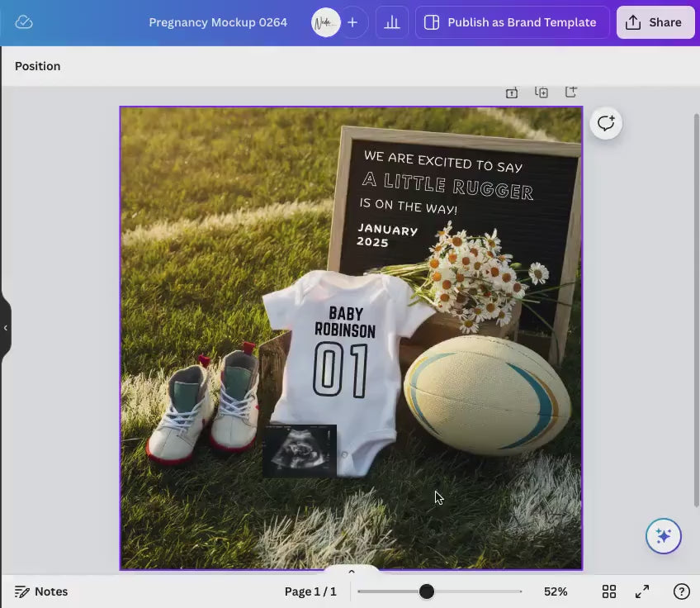The width and height of the screenshot is (700, 608).
Task: Duplicate the page with the duplicate icon
Action: pos(542,93)
